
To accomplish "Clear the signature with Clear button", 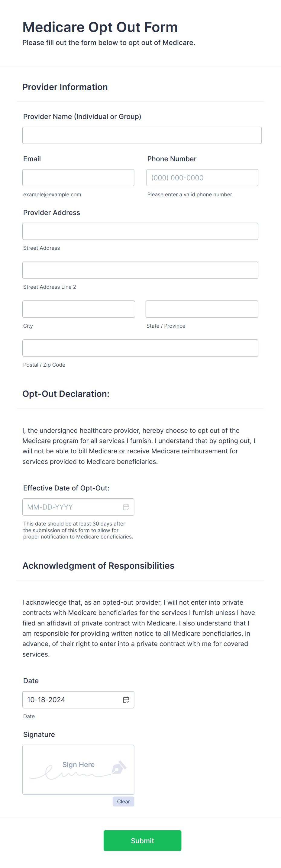I will (123, 801).
